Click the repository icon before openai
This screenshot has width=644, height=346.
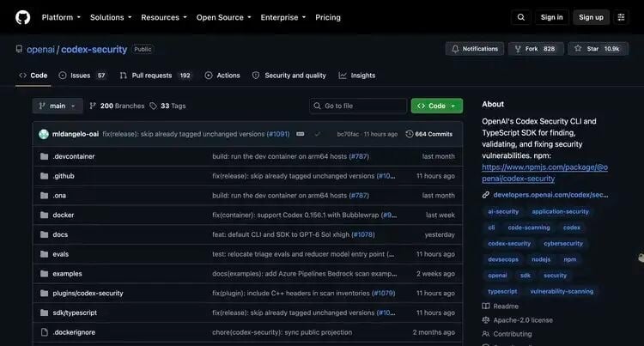click(x=19, y=49)
